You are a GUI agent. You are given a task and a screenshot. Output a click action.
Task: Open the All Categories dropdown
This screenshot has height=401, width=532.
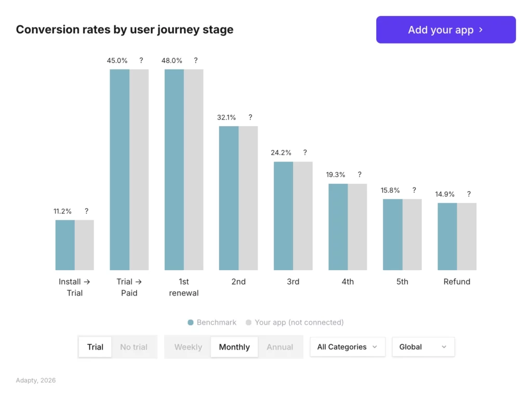[x=347, y=346]
